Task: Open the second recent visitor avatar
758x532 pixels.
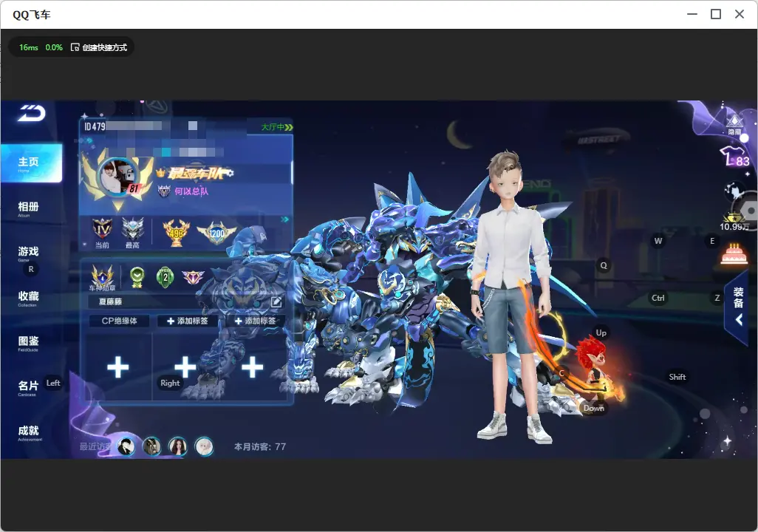Action: (x=151, y=446)
